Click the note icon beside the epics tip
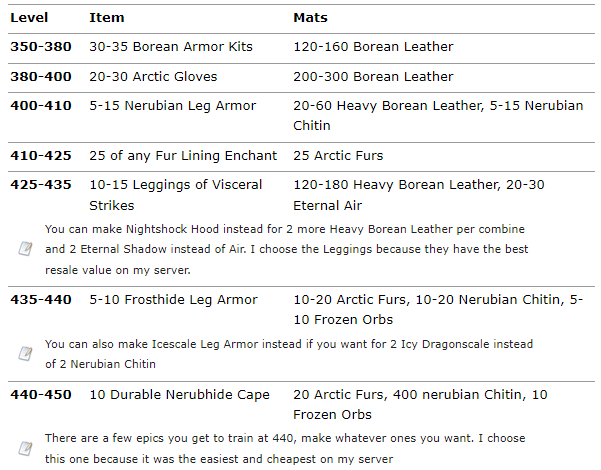The image size is (601, 470). click(x=26, y=448)
